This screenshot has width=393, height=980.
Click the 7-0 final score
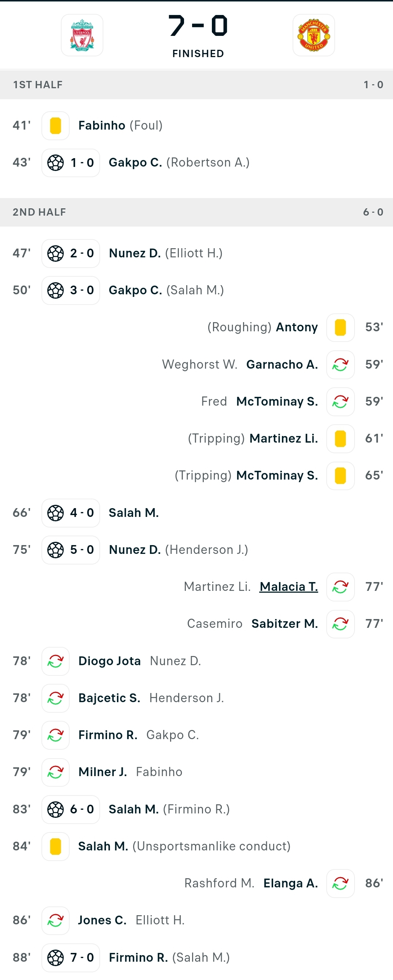tap(198, 26)
